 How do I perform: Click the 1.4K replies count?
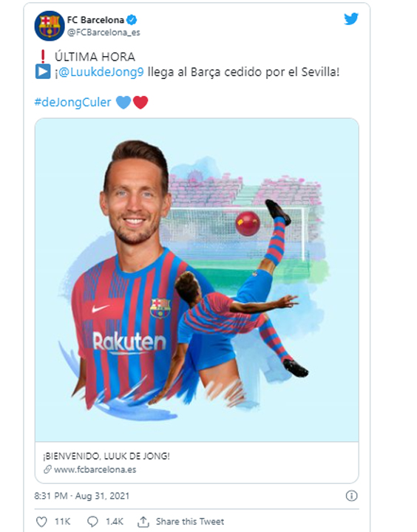115,522
